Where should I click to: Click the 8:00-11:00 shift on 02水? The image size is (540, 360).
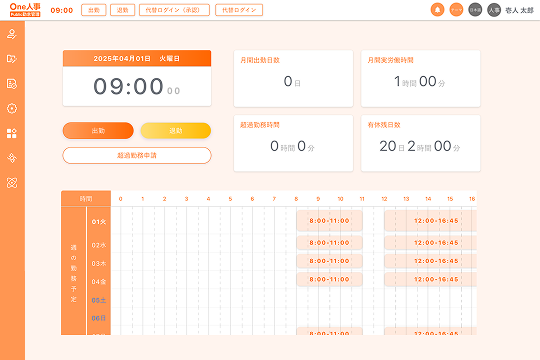click(329, 243)
